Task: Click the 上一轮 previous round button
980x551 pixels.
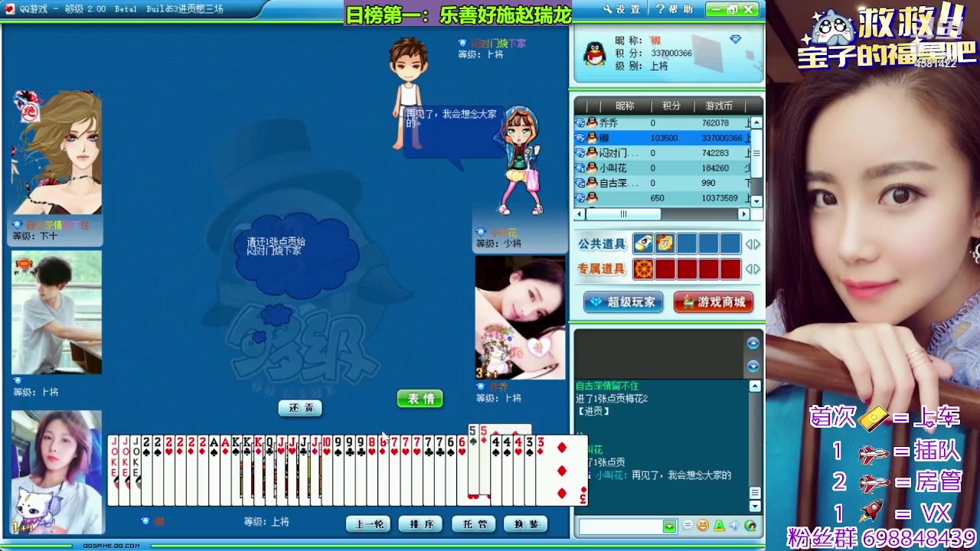Action: coord(367,523)
